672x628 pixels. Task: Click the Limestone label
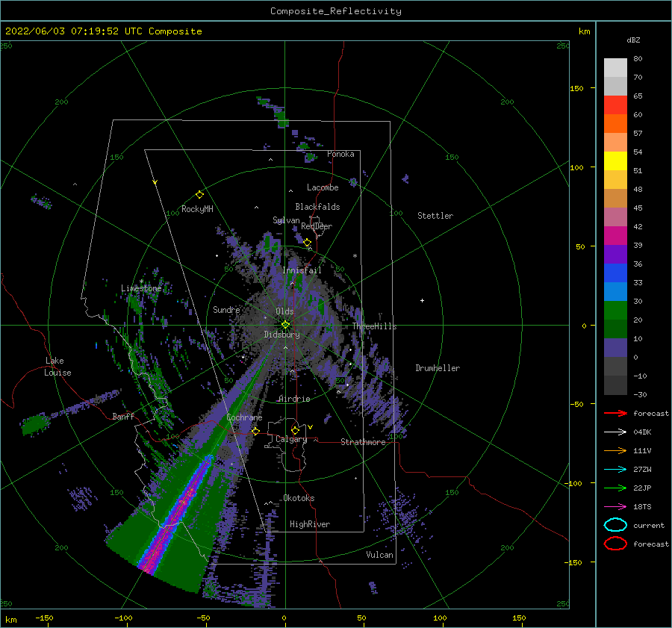pos(141,288)
